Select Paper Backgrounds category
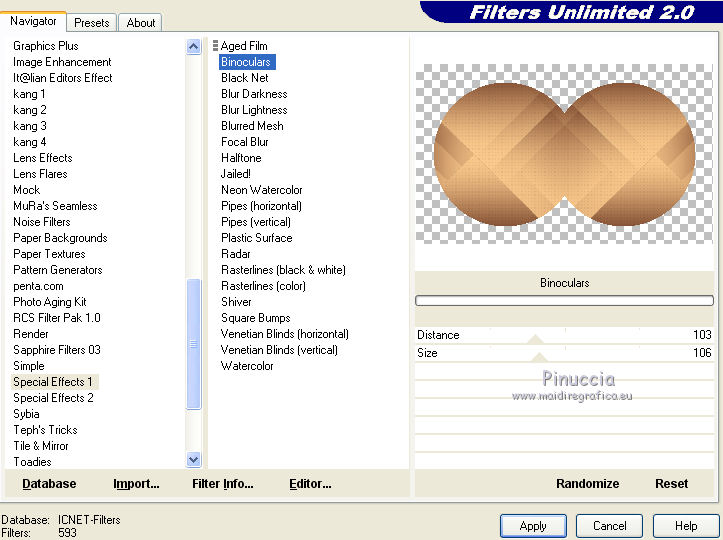Screen dimensions: 723x540 coord(60,238)
